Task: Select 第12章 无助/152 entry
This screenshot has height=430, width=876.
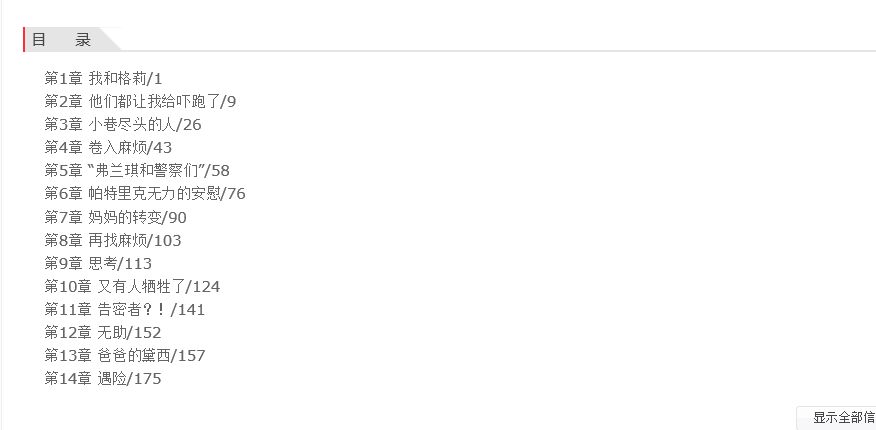Action: coord(103,332)
